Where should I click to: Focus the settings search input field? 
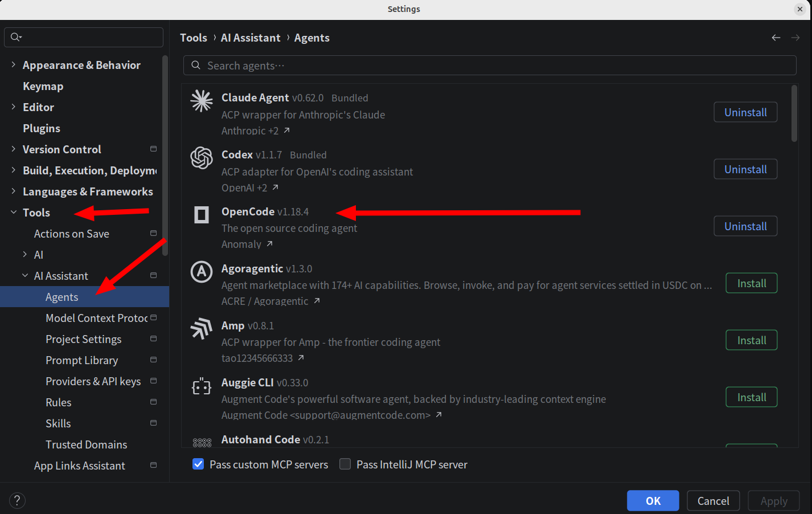coord(84,37)
